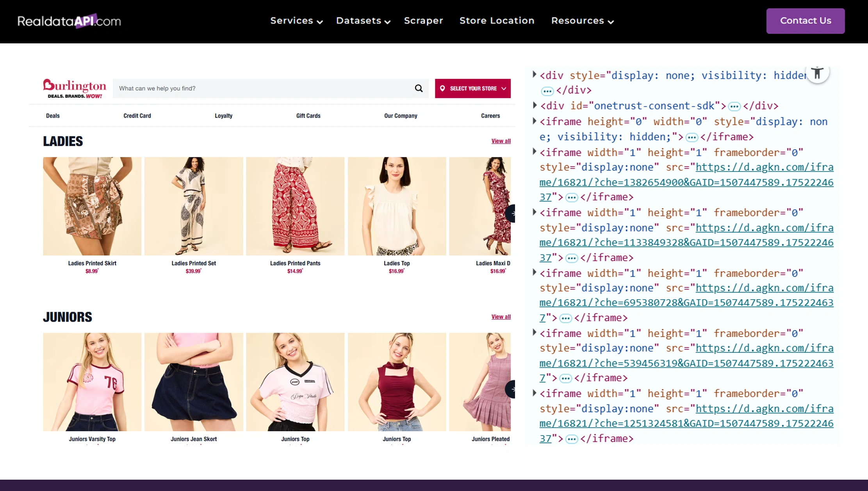Open the Ladies Printed Pants thumbnail

(x=295, y=206)
